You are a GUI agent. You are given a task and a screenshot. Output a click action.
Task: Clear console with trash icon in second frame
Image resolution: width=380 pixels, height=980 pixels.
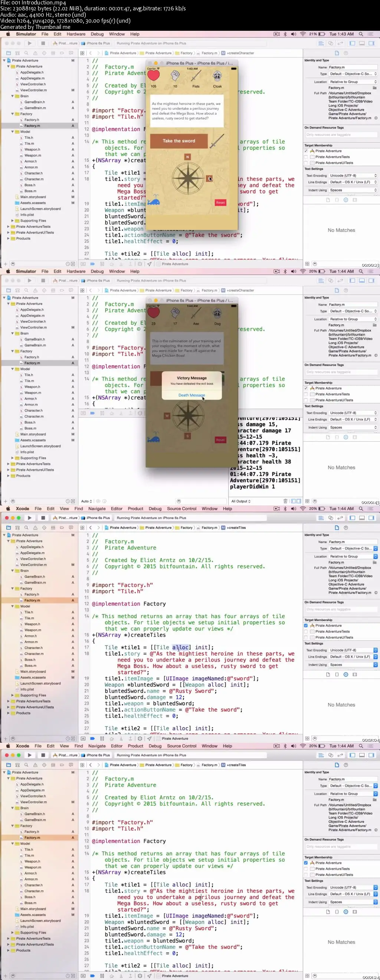click(285, 501)
